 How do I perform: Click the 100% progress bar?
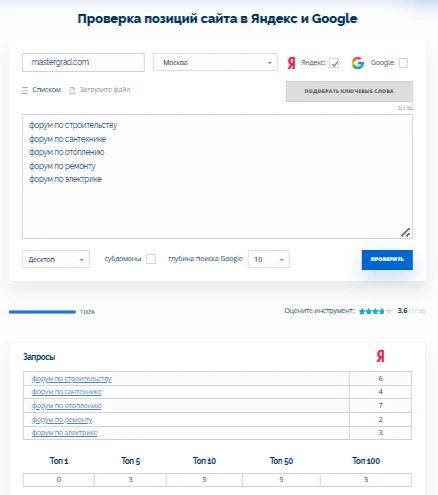tap(42, 312)
